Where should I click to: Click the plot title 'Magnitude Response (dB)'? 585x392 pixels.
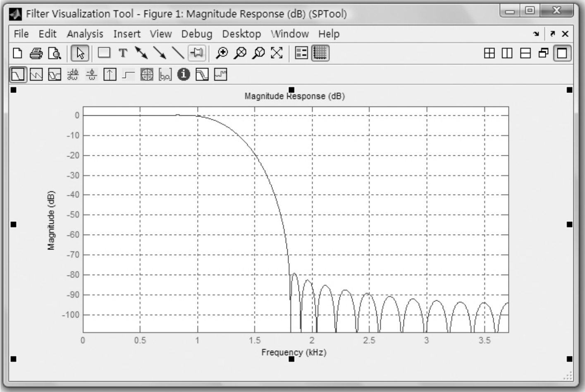pyautogui.click(x=294, y=96)
